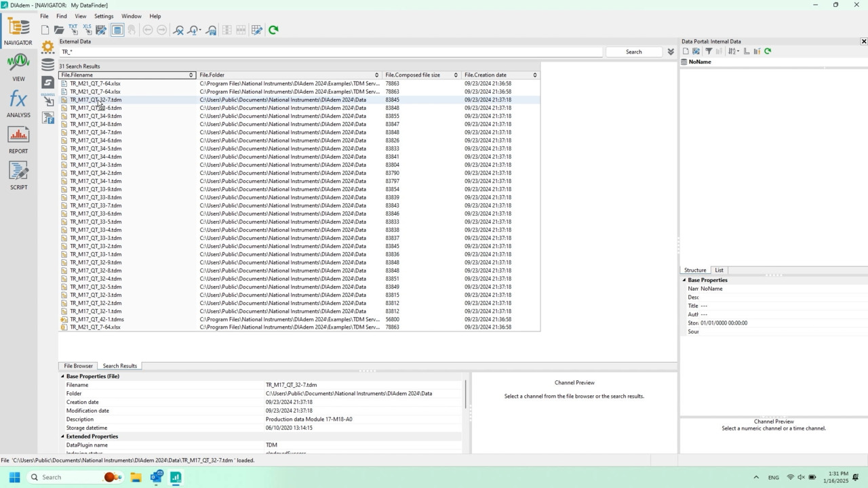Image resolution: width=868 pixels, height=488 pixels.
Task: Select file TR_M17_QT_33-5.tdm
Action: tap(96, 222)
